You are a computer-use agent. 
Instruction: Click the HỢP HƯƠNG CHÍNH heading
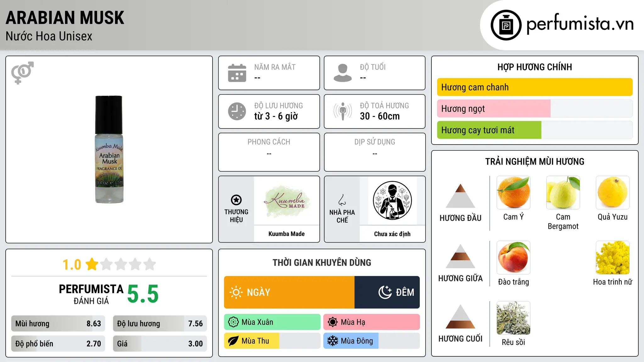click(535, 67)
